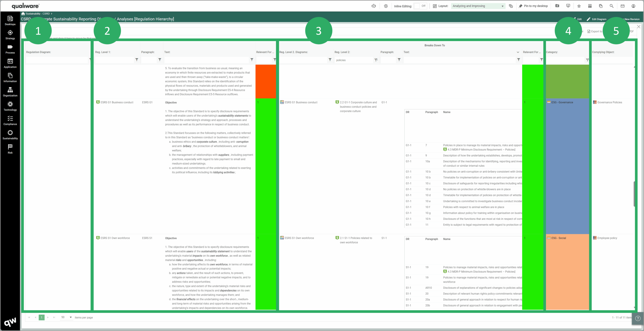
Task: Open filter options for Reg. Level 1 column
Action: [x=137, y=60]
